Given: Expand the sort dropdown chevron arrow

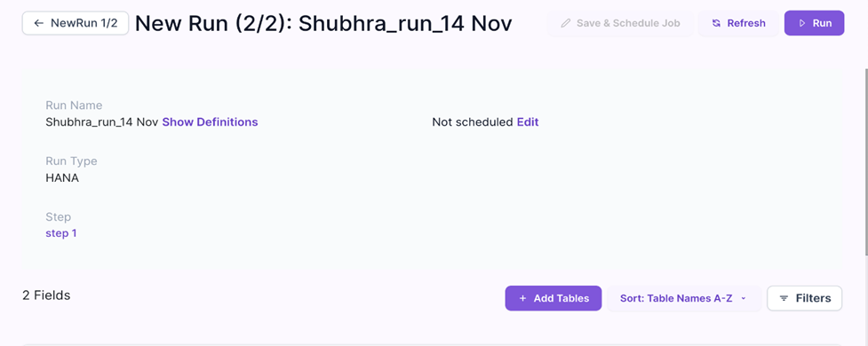Looking at the screenshot, I should (744, 298).
